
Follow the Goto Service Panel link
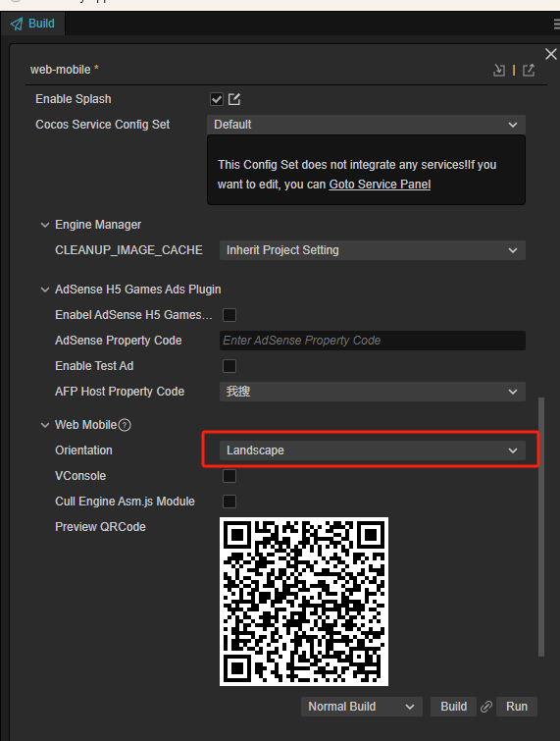pos(380,185)
